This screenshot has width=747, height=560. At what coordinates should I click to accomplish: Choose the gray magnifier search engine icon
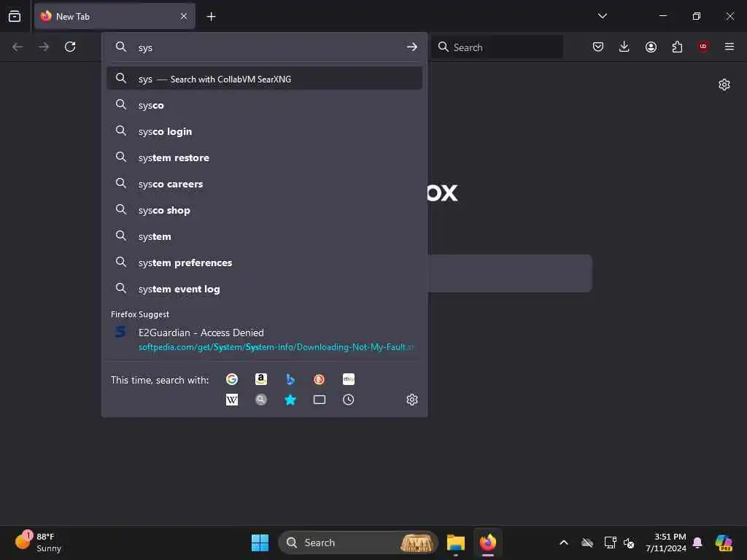261,400
